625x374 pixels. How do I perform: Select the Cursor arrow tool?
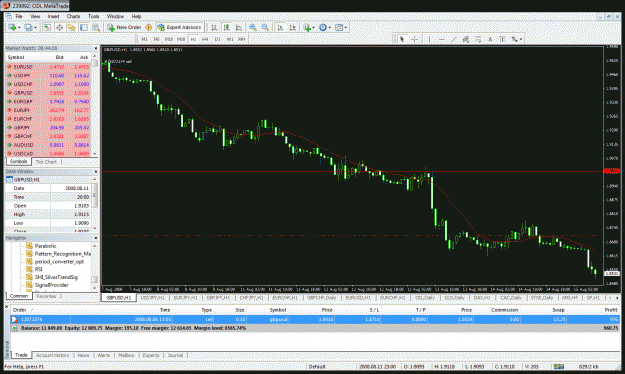coord(402,39)
